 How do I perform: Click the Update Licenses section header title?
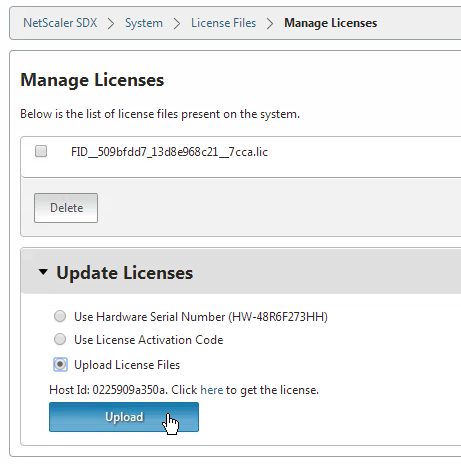click(124, 273)
